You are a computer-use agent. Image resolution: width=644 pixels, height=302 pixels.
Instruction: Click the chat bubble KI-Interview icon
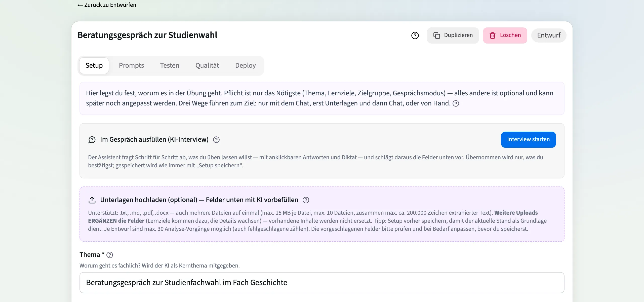(x=92, y=140)
